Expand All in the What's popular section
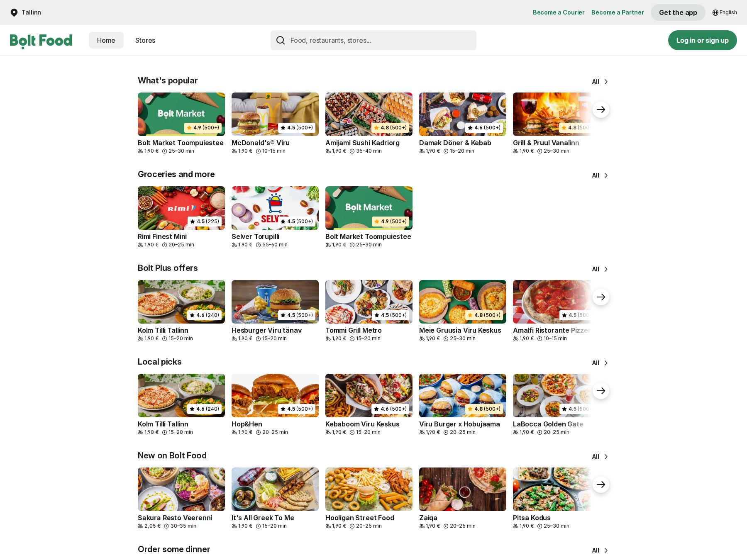This screenshot has width=747, height=560. 600,82
